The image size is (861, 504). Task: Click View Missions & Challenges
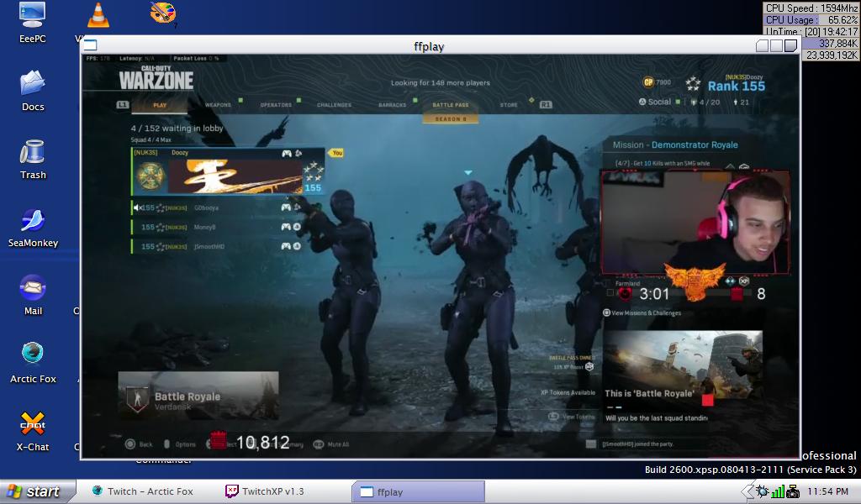click(642, 312)
